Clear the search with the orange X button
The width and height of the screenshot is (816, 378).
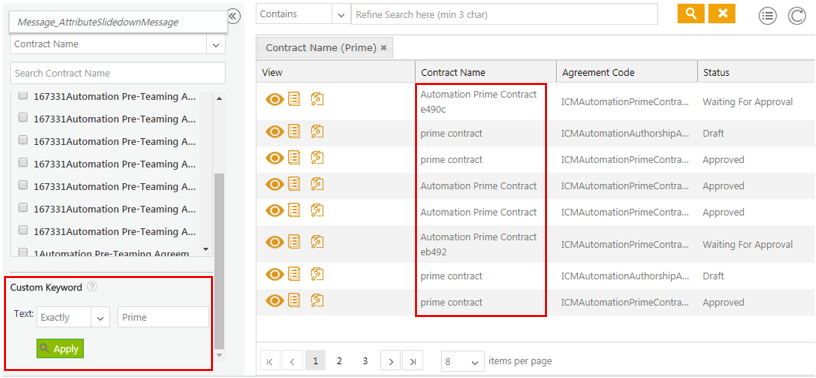(722, 14)
